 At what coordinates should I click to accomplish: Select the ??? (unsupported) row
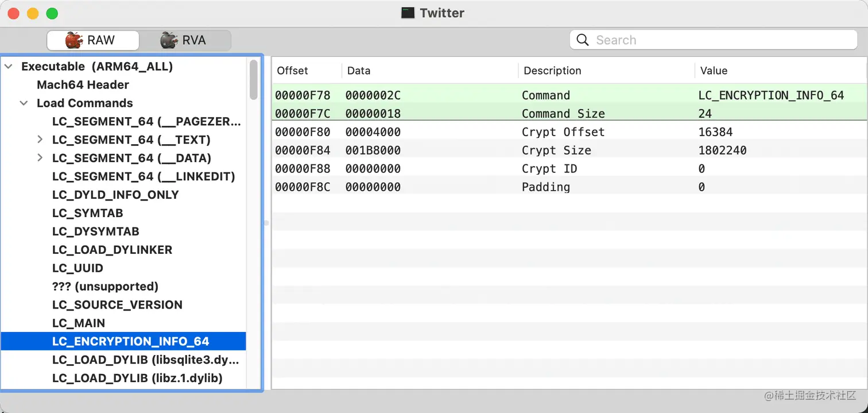(124, 287)
